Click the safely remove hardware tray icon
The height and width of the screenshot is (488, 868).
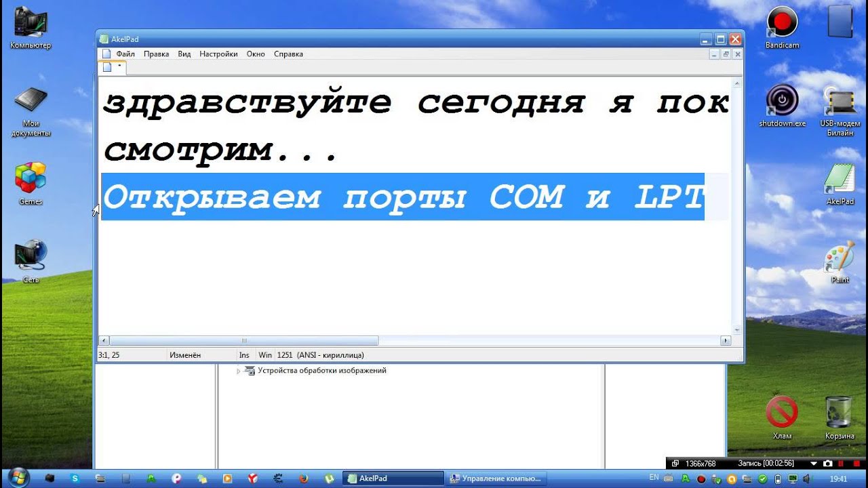[x=717, y=479]
